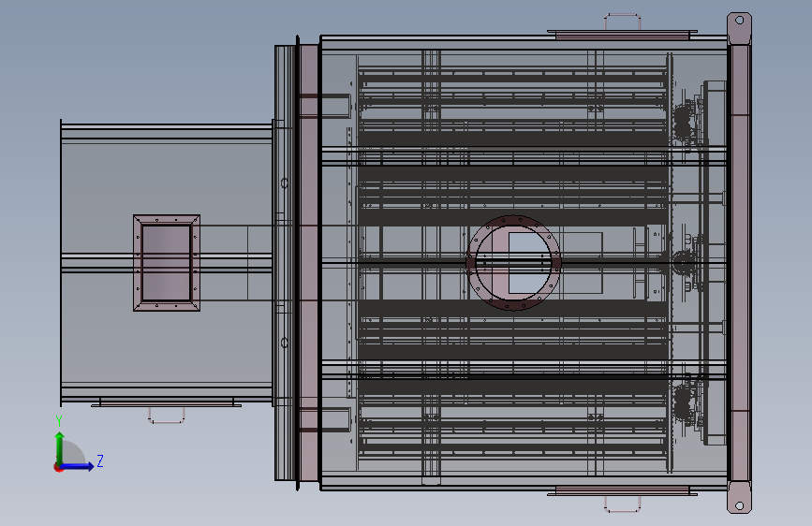
Task: Select the handle on the housing's bottom right edge
Action: (623, 504)
